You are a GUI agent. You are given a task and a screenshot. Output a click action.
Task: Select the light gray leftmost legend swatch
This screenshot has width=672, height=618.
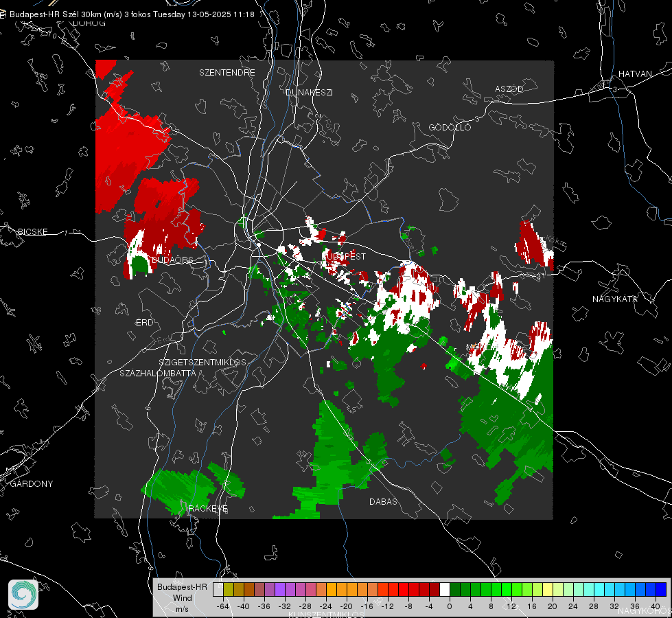point(218,590)
